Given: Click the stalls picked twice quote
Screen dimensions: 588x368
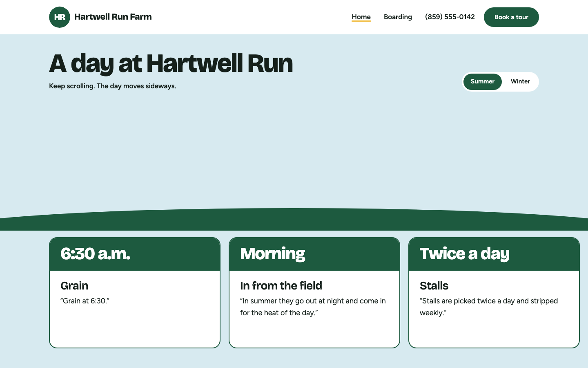Looking at the screenshot, I should point(489,307).
